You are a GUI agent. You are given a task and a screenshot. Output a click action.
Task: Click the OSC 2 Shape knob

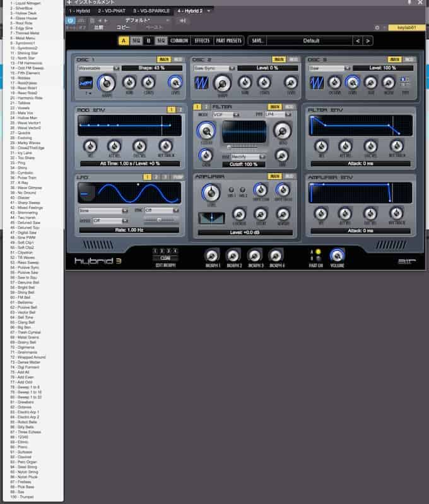(222, 83)
